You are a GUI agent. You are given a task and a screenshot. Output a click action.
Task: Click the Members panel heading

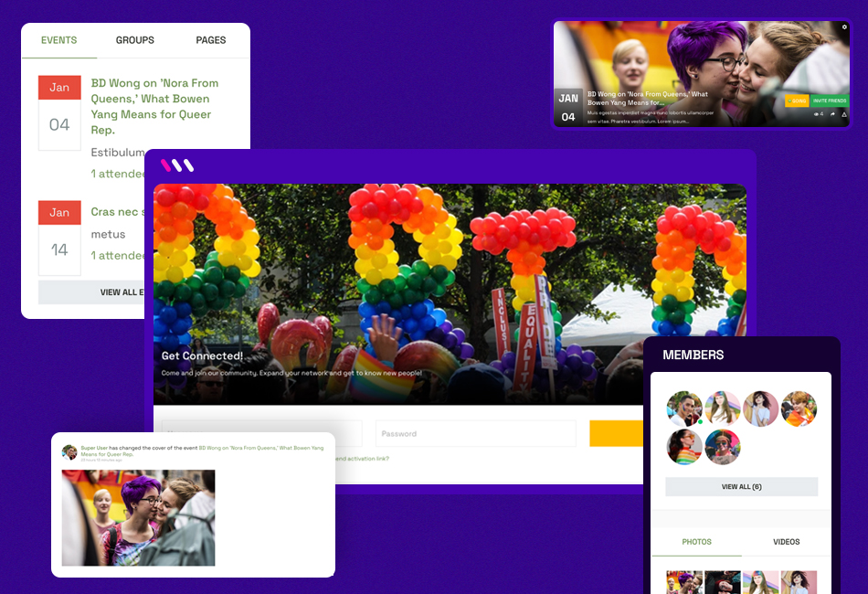(x=693, y=355)
